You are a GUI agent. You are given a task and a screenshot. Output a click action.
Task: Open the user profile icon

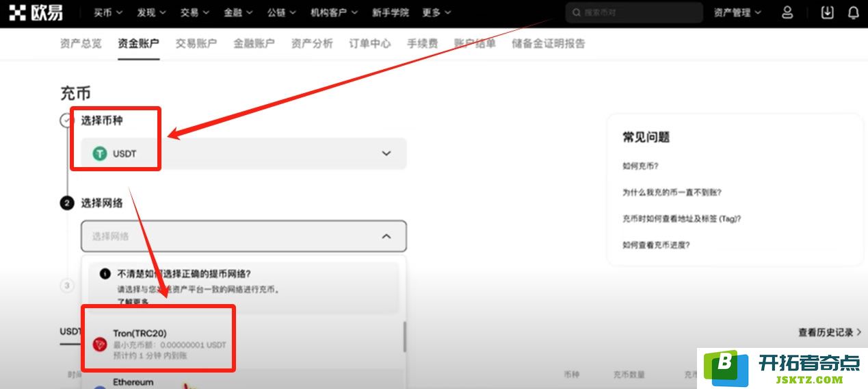tap(787, 12)
